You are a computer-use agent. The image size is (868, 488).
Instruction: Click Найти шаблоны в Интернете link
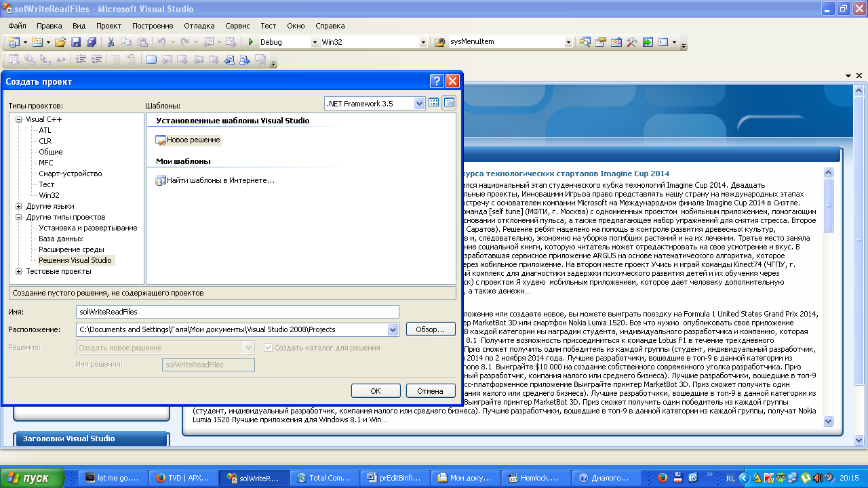coord(215,180)
